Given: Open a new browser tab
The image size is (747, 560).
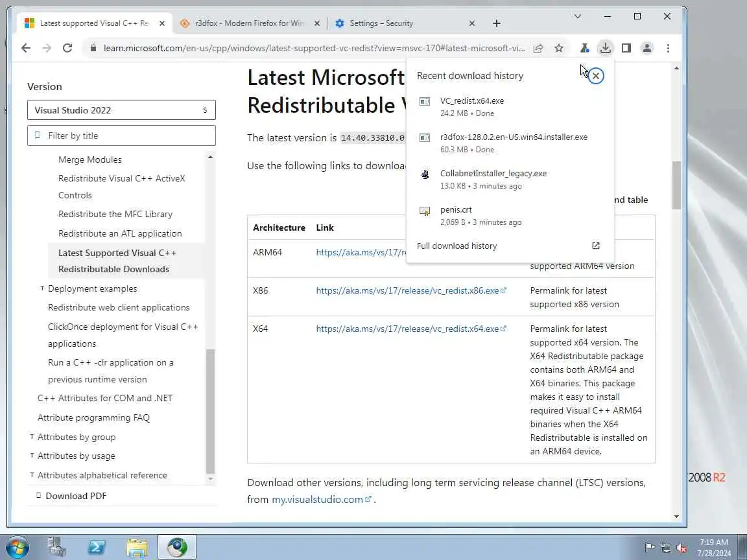Looking at the screenshot, I should (497, 23).
